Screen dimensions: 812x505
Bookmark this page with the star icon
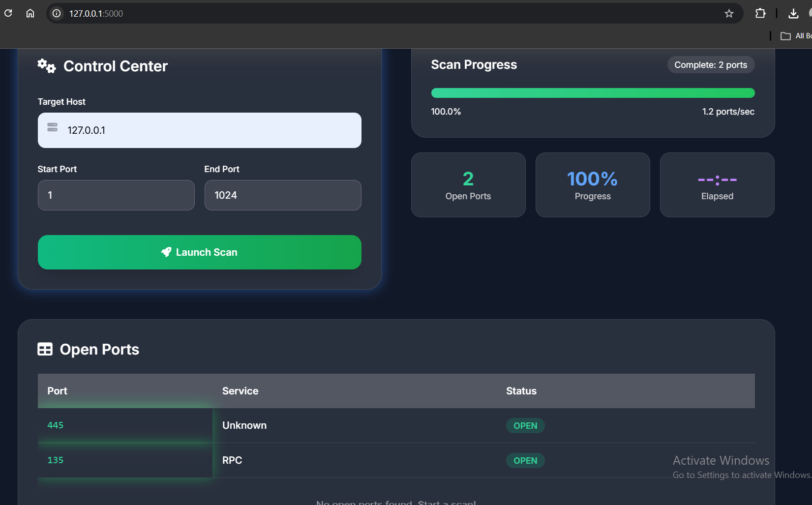[729, 13]
